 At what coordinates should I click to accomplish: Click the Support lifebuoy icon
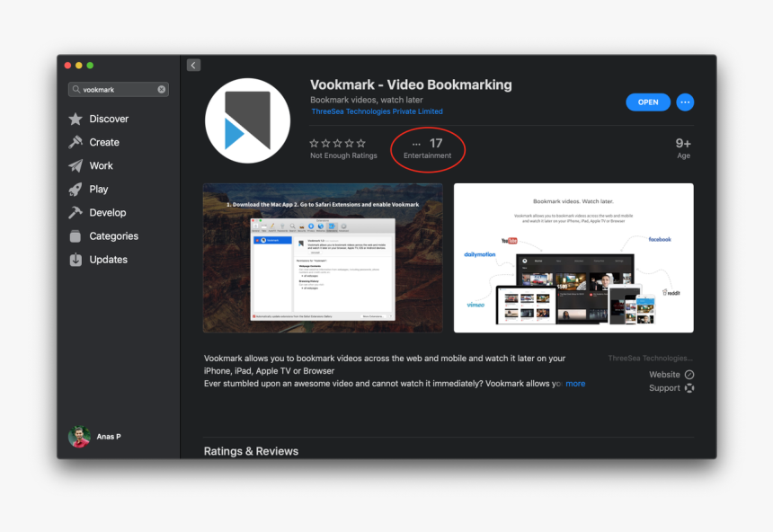(x=689, y=388)
